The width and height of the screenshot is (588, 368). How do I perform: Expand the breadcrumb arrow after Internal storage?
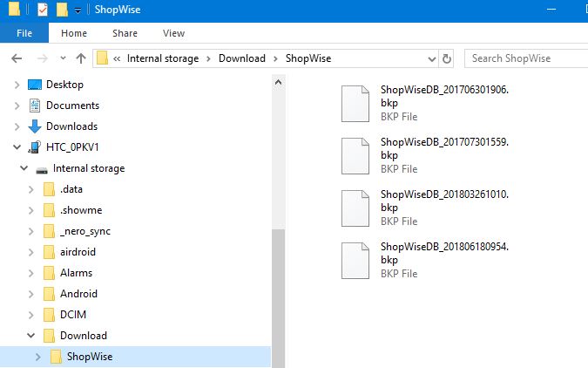point(208,58)
